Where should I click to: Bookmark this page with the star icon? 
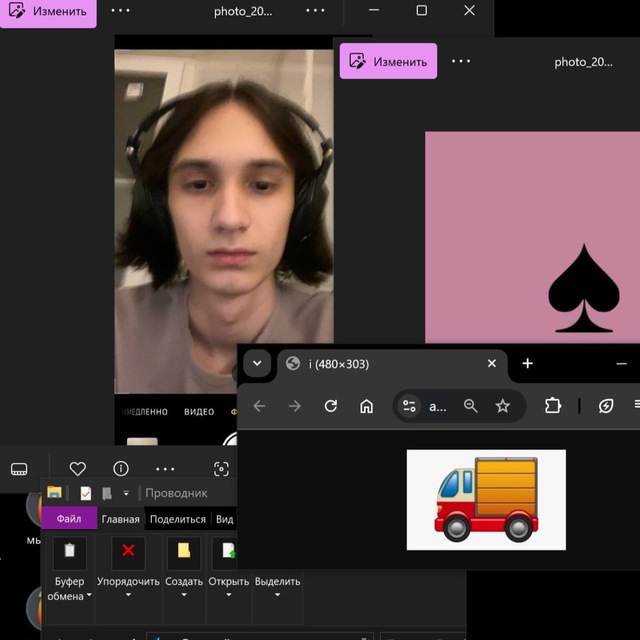(502, 406)
